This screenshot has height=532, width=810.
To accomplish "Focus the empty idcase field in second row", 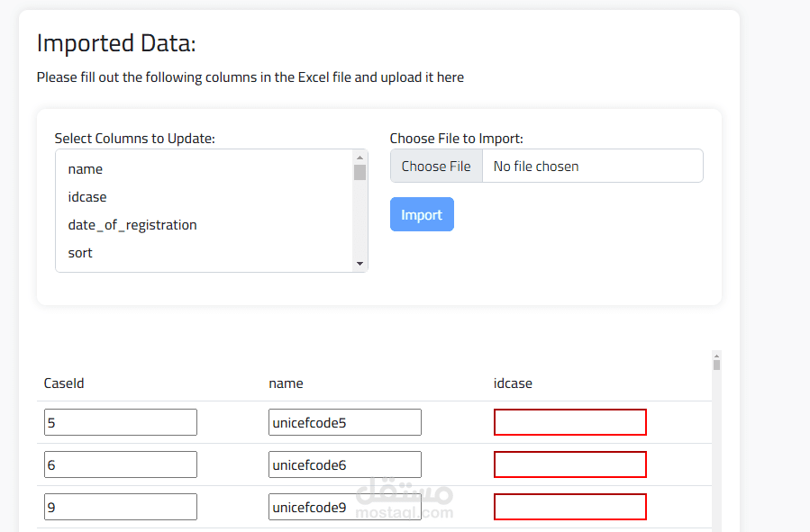I will [570, 464].
